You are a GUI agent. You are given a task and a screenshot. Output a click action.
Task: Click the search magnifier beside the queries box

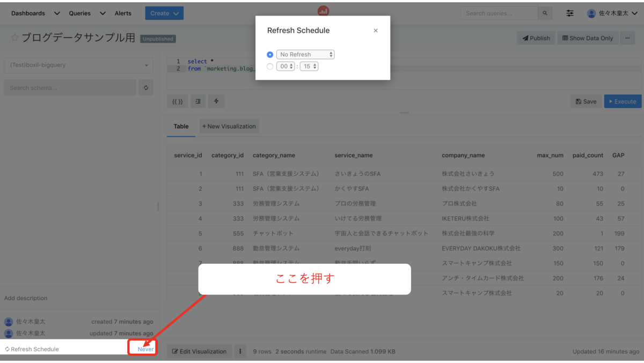(546, 12)
